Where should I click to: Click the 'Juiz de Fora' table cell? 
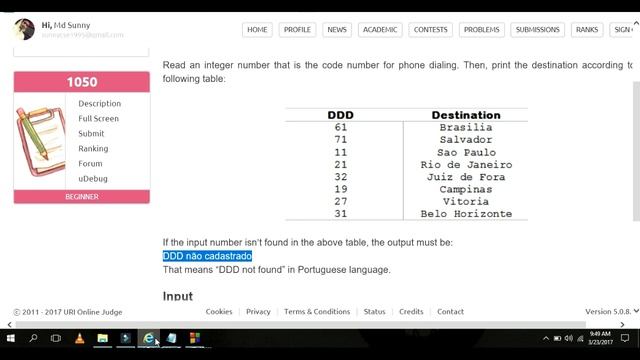[466, 177]
